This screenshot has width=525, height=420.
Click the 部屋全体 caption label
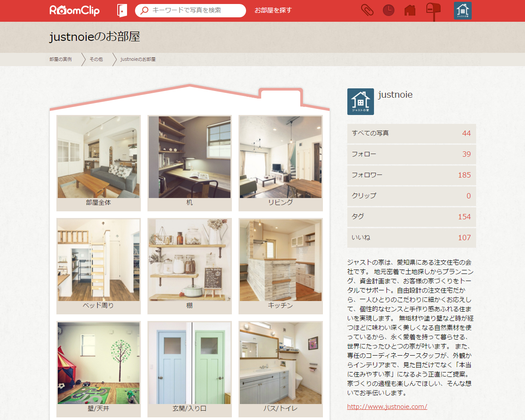tap(99, 202)
